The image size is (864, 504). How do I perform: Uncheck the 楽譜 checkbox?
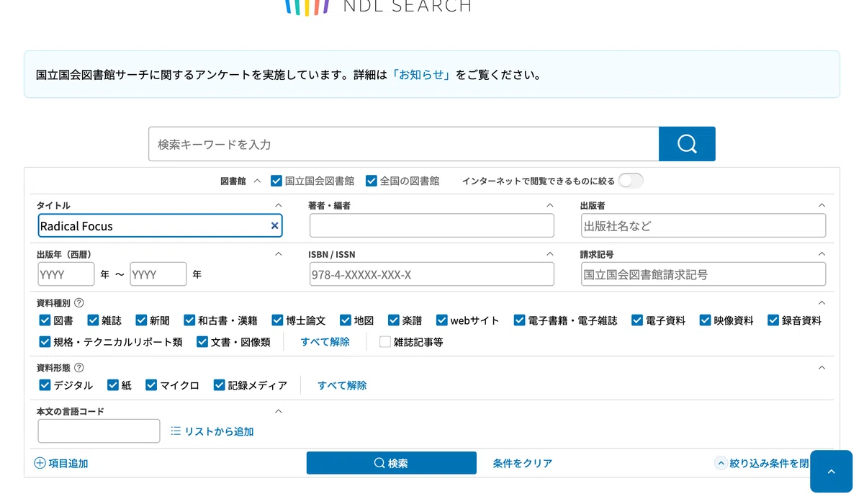pyautogui.click(x=394, y=320)
